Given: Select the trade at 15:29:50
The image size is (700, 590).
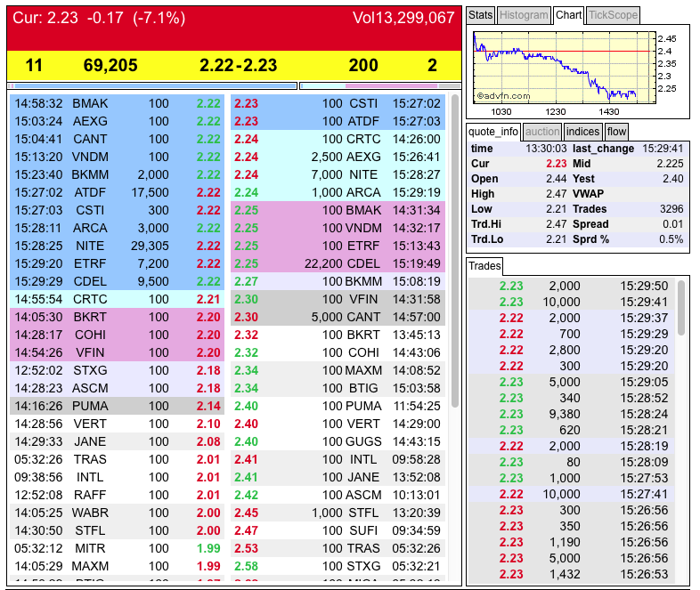Looking at the screenshot, I should click(x=572, y=286).
